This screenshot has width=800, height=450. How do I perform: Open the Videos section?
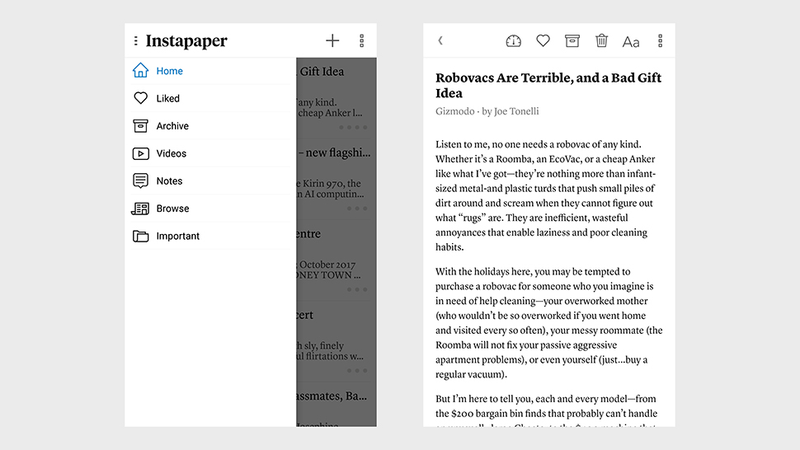210,154
